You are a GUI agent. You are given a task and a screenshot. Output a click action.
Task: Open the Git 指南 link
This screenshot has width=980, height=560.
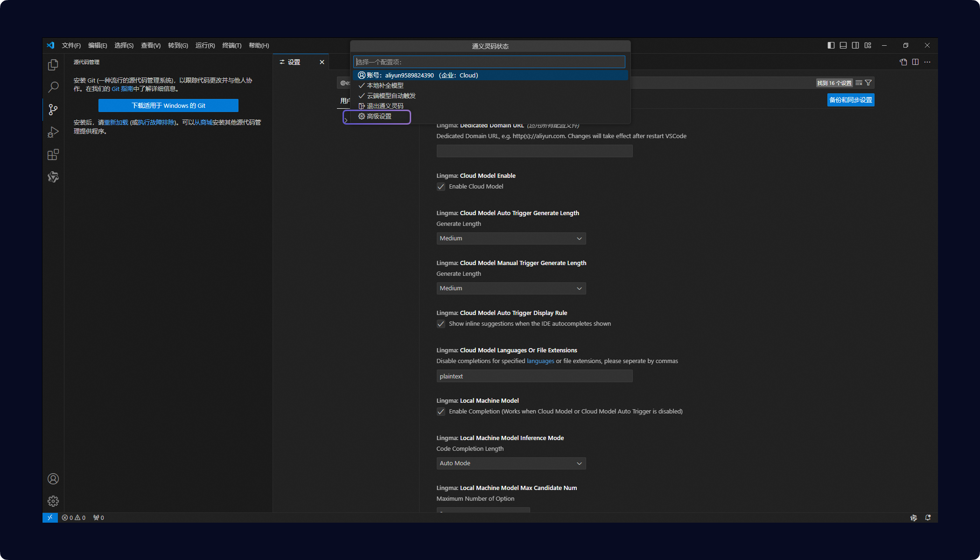tap(122, 89)
